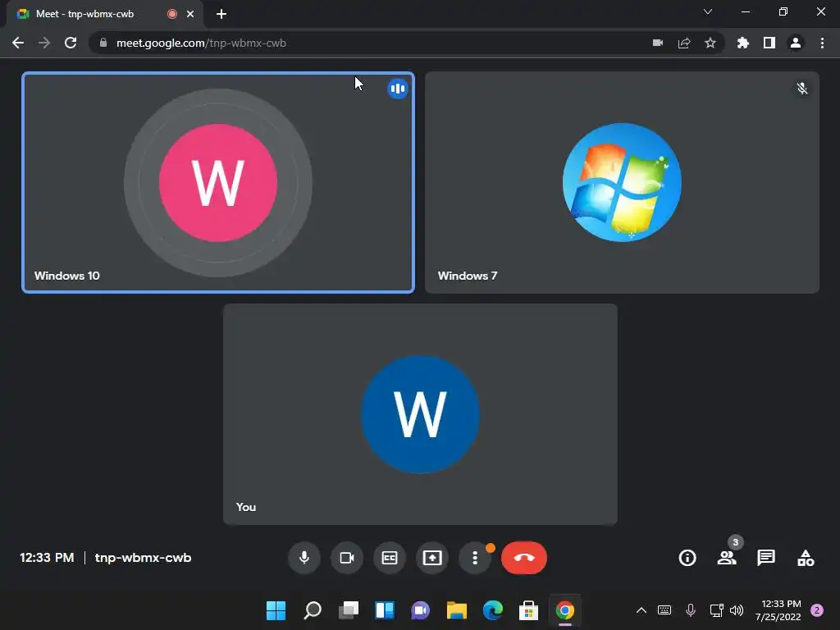This screenshot has height=630, width=840.
Task: Click the address bar URL meet.google.com
Action: 201,43
